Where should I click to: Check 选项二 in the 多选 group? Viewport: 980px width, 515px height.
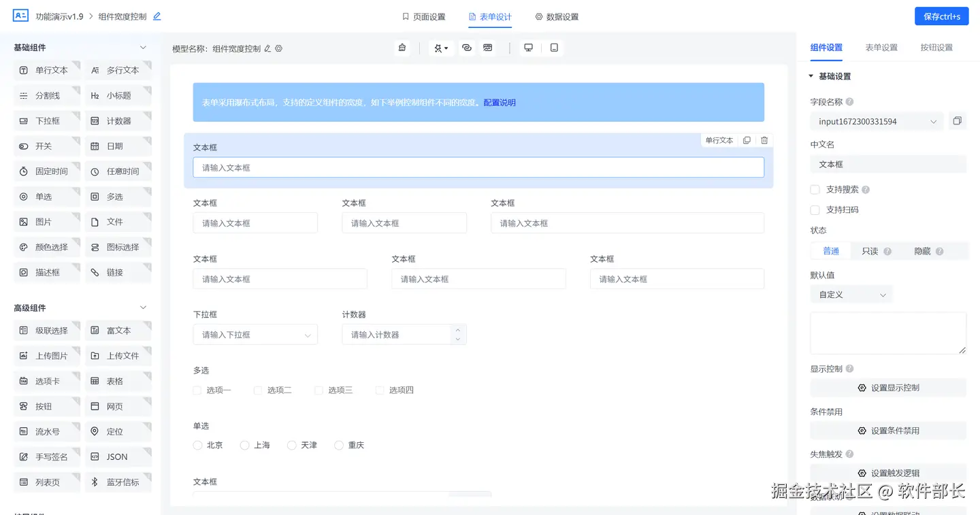point(258,391)
